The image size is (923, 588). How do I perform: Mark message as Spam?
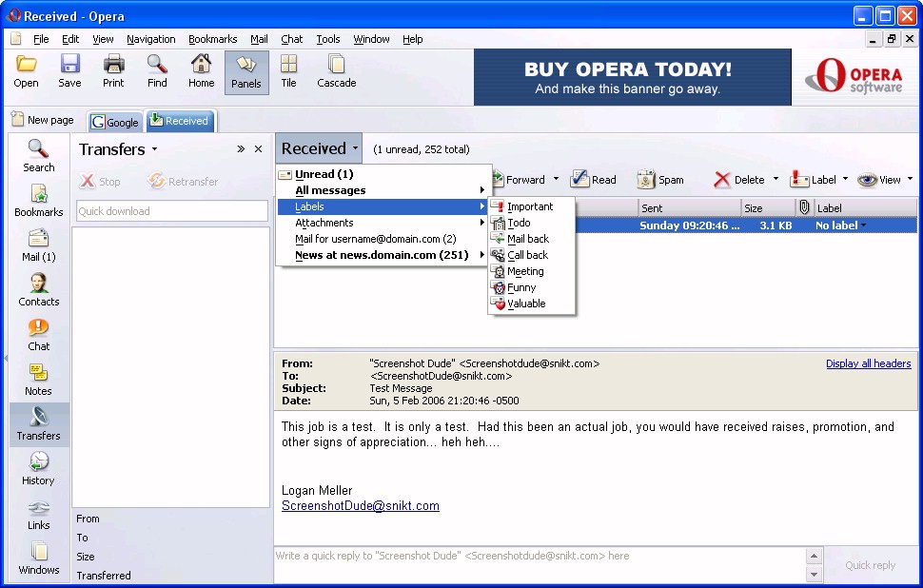coord(660,180)
